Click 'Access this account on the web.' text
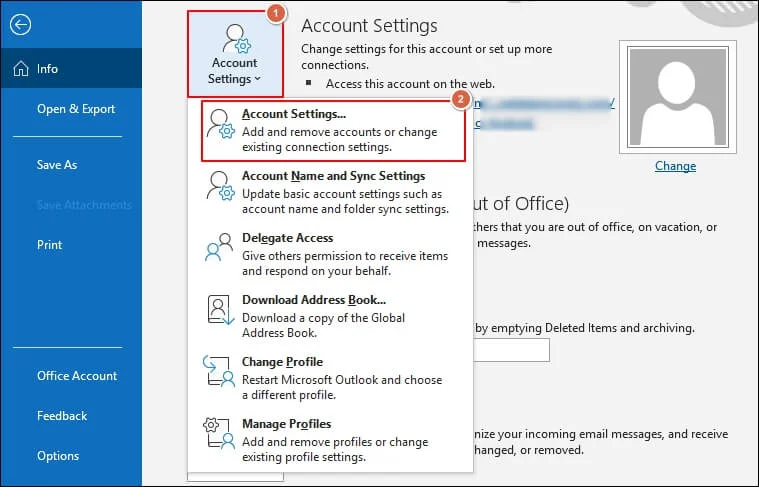 pyautogui.click(x=410, y=84)
